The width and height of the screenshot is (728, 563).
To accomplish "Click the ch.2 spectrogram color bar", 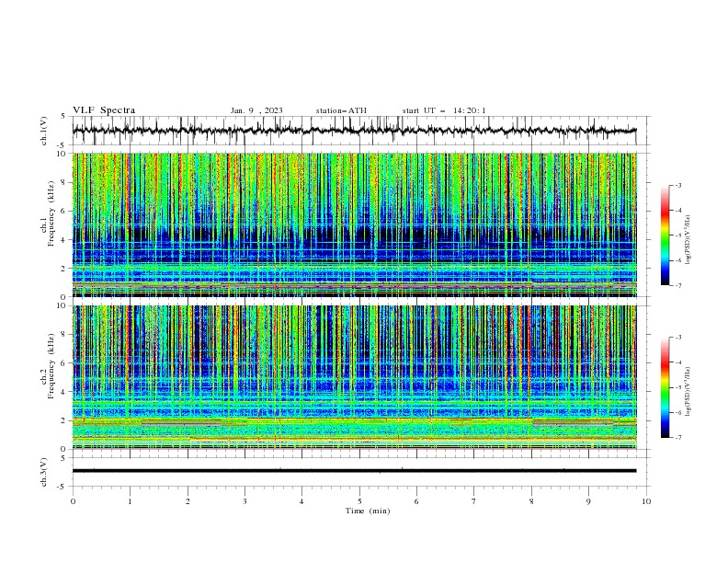I will [665, 387].
